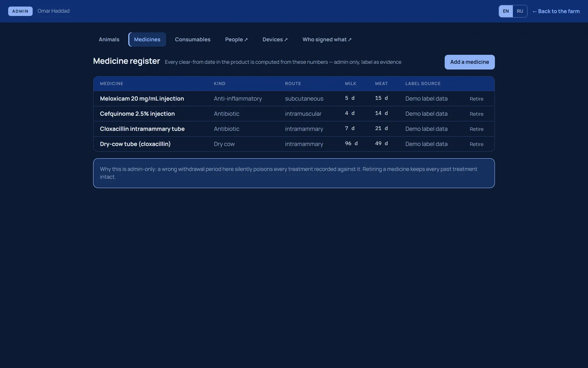Click 96 d milk withdrawal value
Viewport: 588px width, 368px height.
tap(351, 144)
